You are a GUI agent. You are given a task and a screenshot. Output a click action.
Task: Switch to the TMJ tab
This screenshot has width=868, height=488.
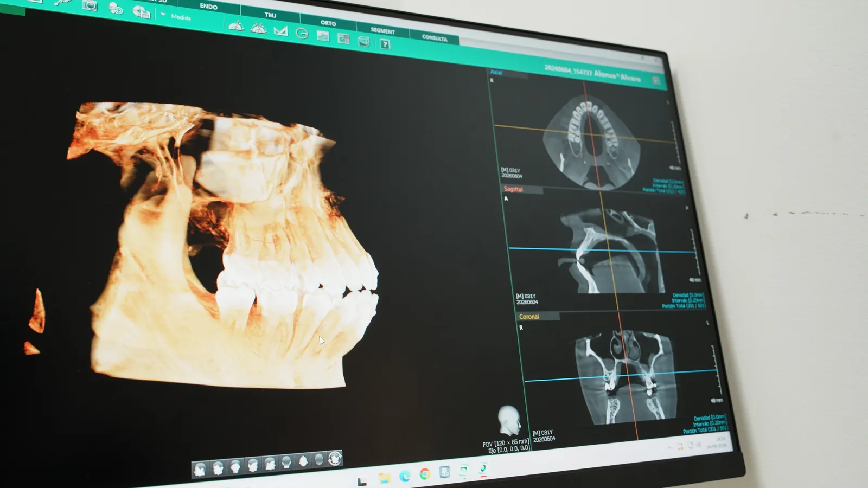click(270, 15)
